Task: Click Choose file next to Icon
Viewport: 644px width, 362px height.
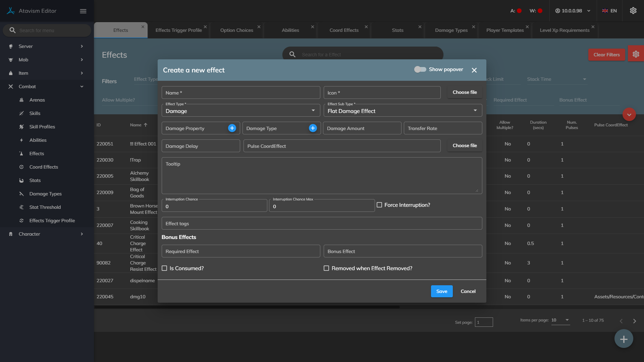Action: click(x=465, y=92)
